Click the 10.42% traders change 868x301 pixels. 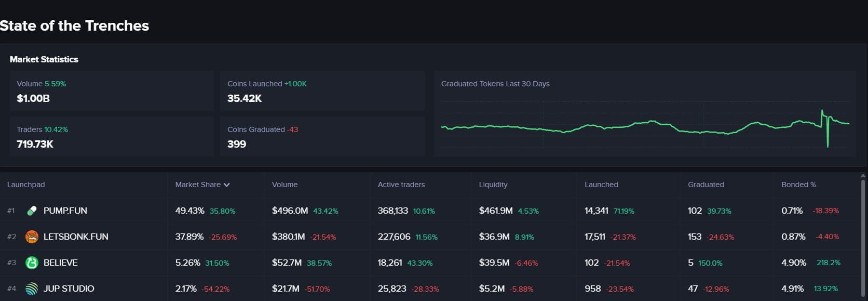[x=56, y=129]
